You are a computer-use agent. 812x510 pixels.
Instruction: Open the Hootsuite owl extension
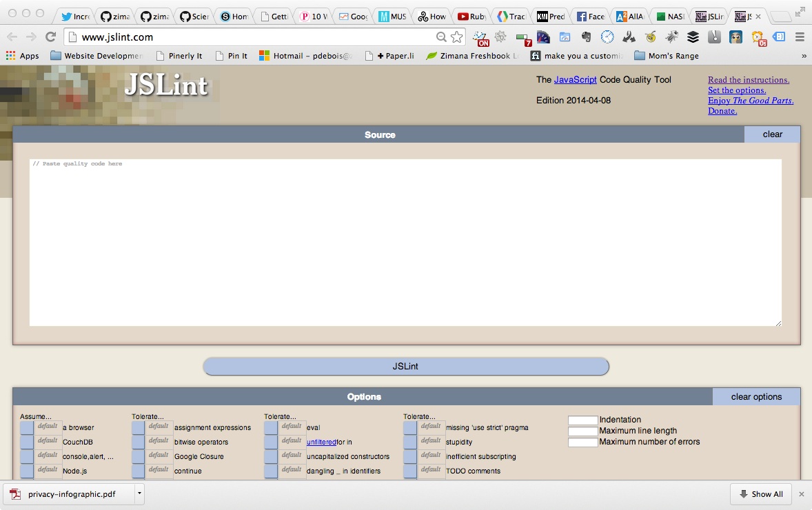point(736,37)
